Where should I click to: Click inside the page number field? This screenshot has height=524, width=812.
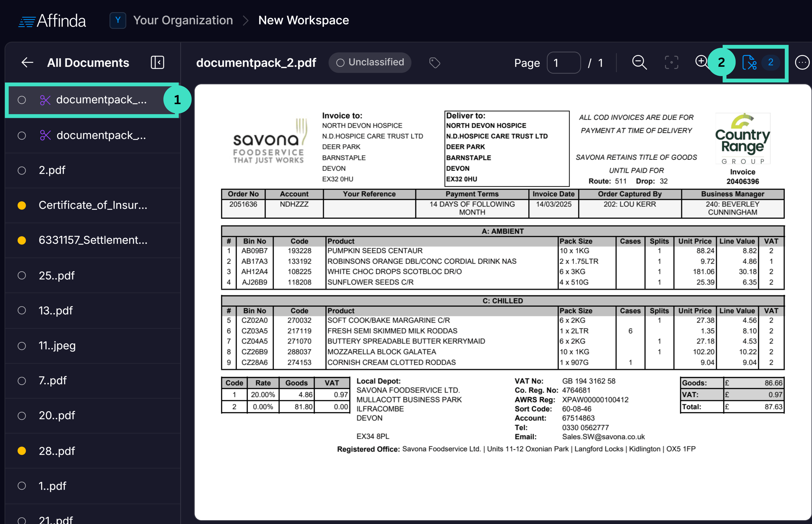tap(564, 63)
